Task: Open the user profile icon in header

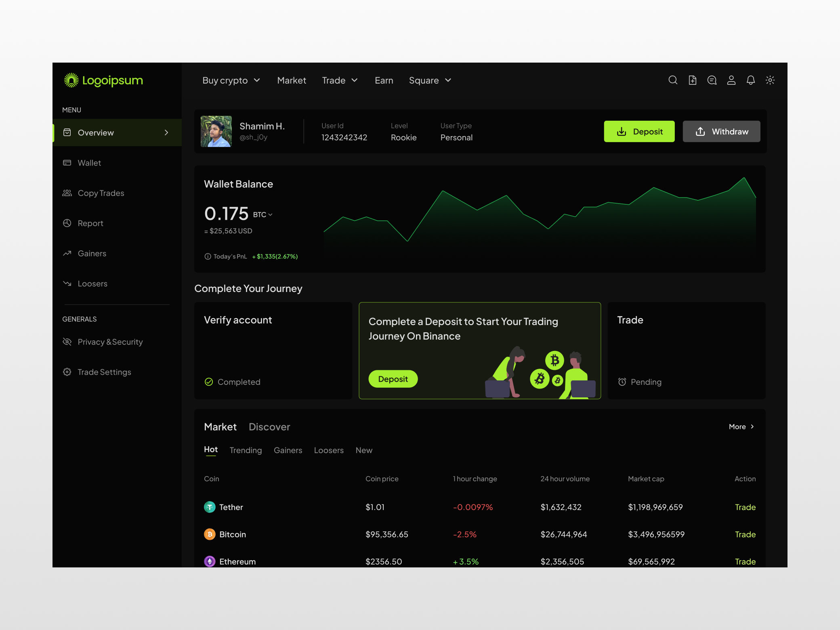Action: [731, 80]
